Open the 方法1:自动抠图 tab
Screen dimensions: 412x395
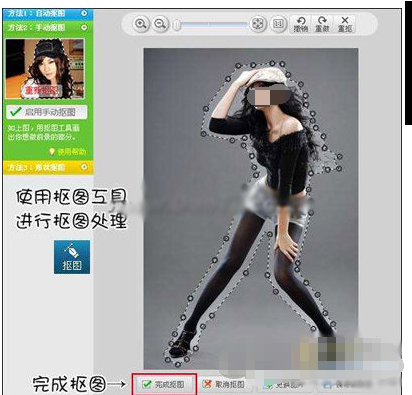[x=48, y=14]
